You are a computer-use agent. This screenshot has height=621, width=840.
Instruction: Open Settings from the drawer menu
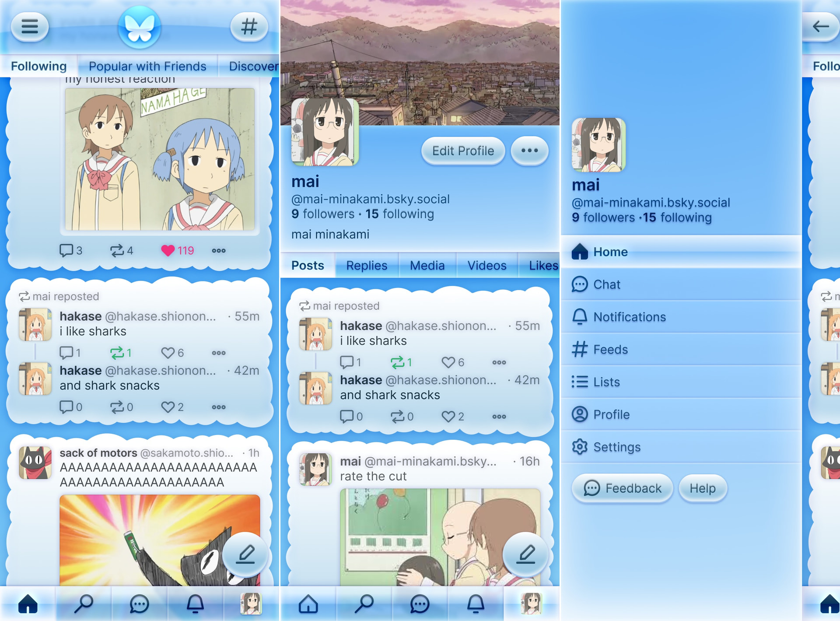[681, 447]
